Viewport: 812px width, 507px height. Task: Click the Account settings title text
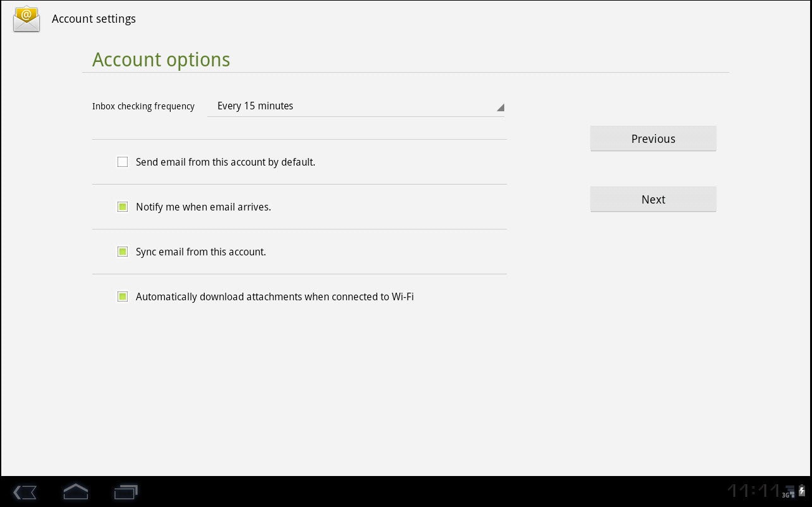tap(94, 19)
